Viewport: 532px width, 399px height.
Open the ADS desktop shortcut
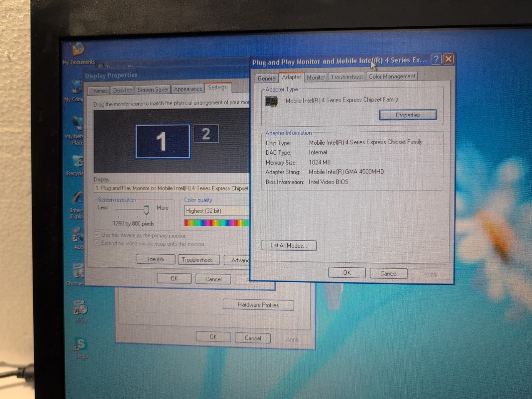78,238
